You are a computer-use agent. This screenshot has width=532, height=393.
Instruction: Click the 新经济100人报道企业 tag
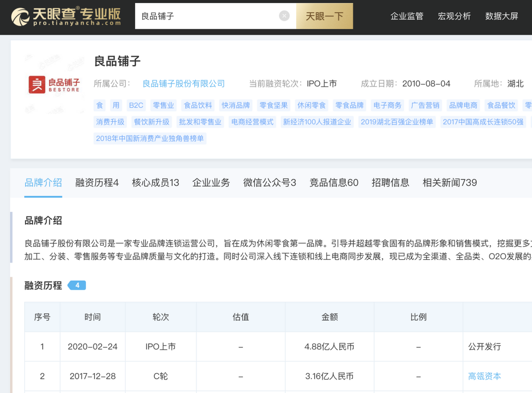[x=317, y=122]
